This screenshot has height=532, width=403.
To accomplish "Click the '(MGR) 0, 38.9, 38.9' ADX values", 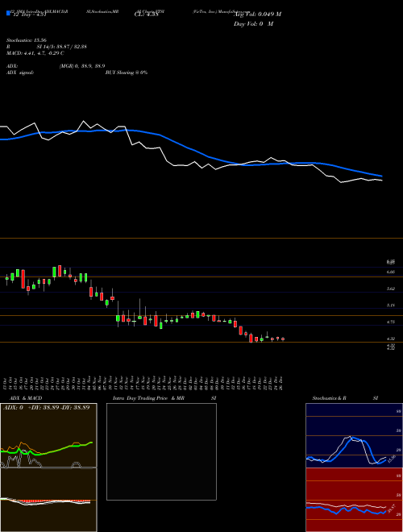I will [82, 66].
